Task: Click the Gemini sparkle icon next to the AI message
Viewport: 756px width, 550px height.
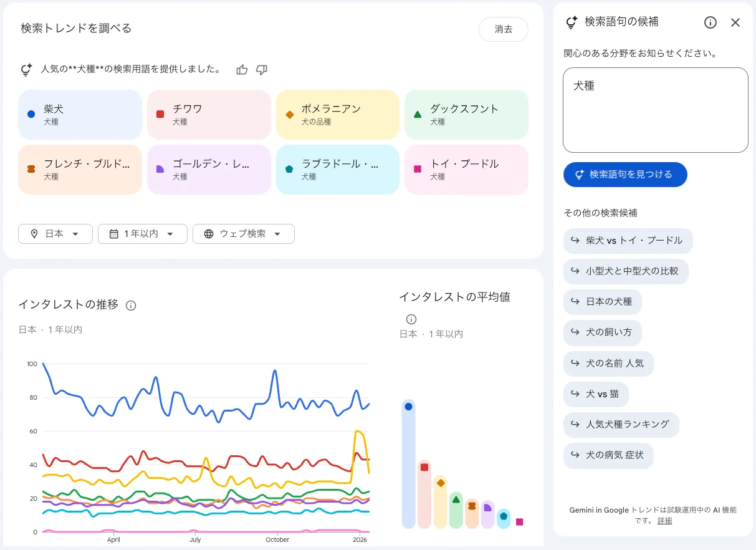Action: pyautogui.click(x=25, y=69)
